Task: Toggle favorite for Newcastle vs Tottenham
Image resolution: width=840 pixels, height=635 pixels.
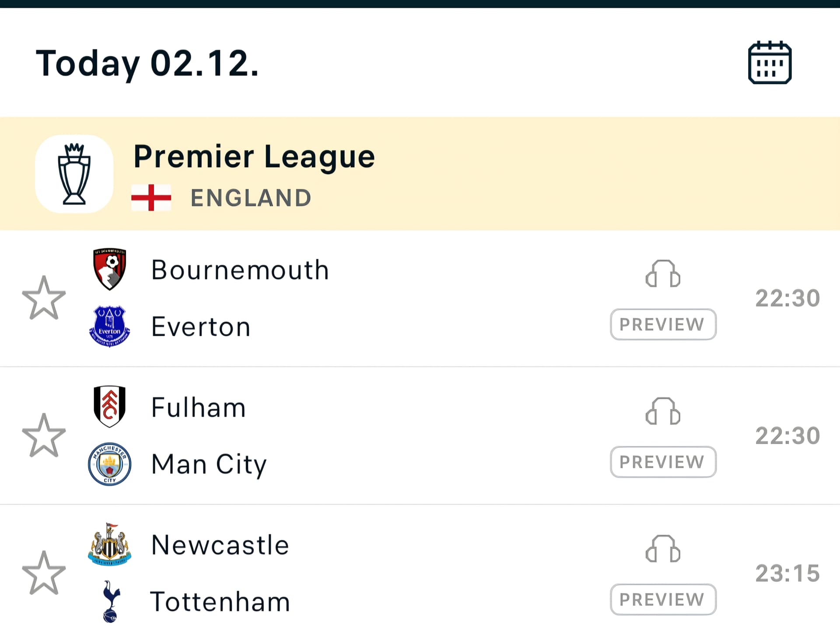Action: [x=44, y=573]
